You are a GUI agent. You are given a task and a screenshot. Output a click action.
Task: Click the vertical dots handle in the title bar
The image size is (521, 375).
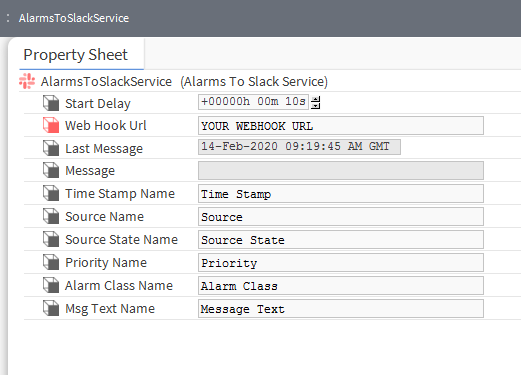(8, 18)
